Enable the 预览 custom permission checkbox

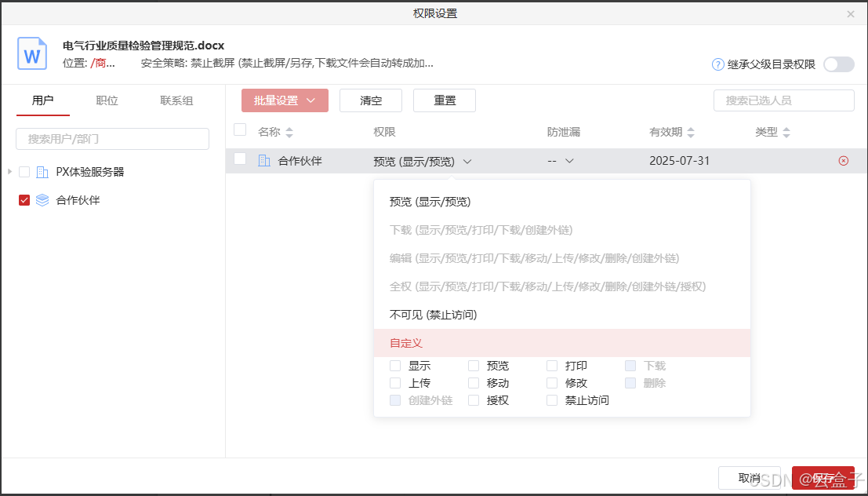point(474,366)
